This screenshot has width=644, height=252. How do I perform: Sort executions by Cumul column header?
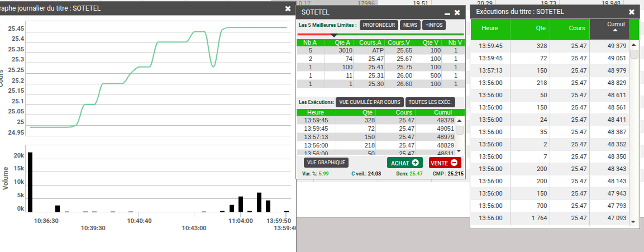609,29
